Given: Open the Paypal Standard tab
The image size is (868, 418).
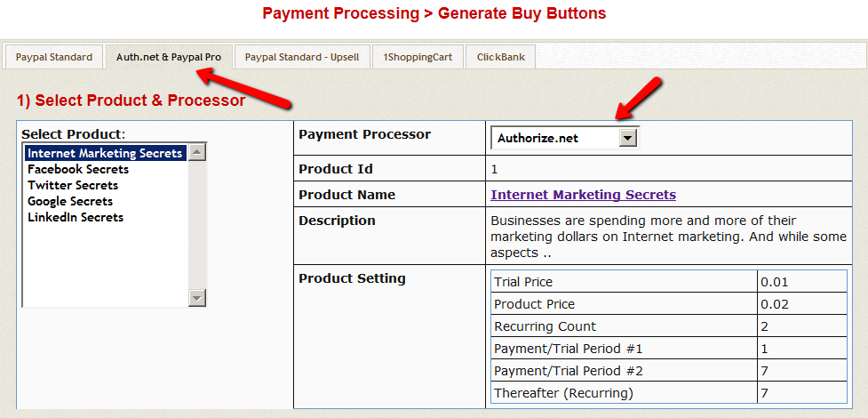Looking at the screenshot, I should (53, 57).
